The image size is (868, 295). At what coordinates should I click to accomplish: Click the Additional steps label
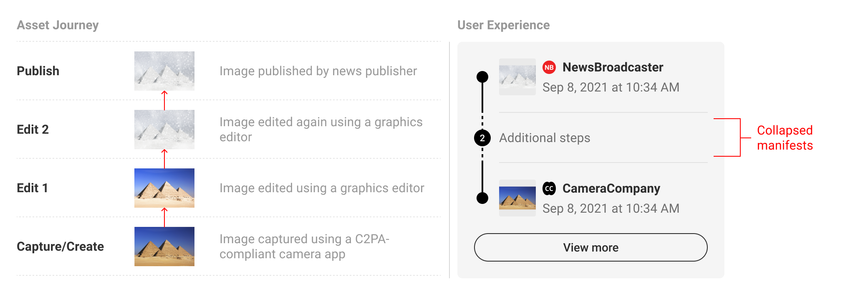545,138
